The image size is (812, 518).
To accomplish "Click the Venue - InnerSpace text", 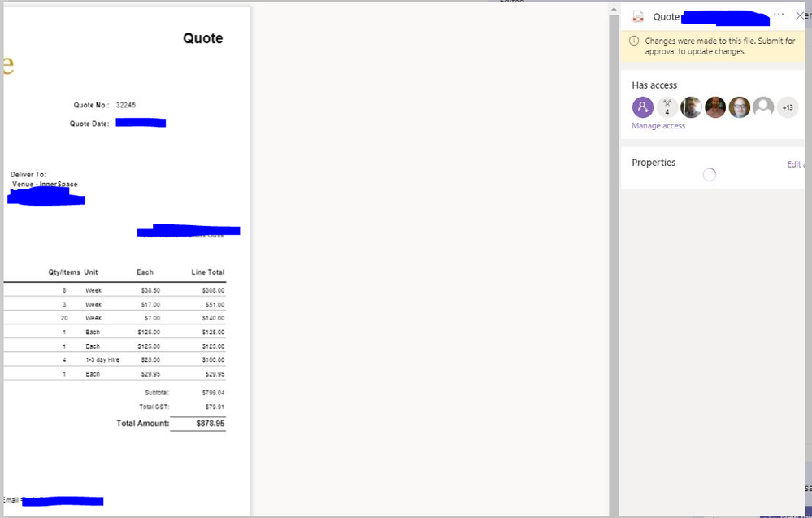I will point(45,184).
